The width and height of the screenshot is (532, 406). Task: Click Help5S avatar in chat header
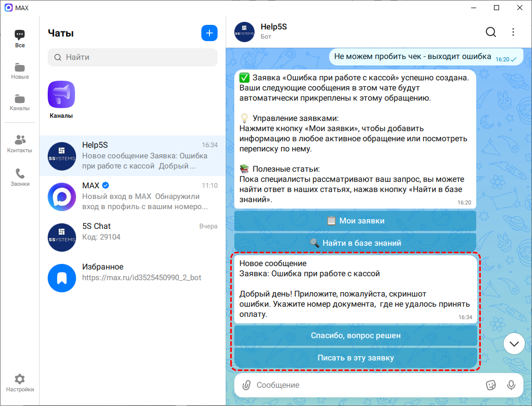(x=244, y=32)
